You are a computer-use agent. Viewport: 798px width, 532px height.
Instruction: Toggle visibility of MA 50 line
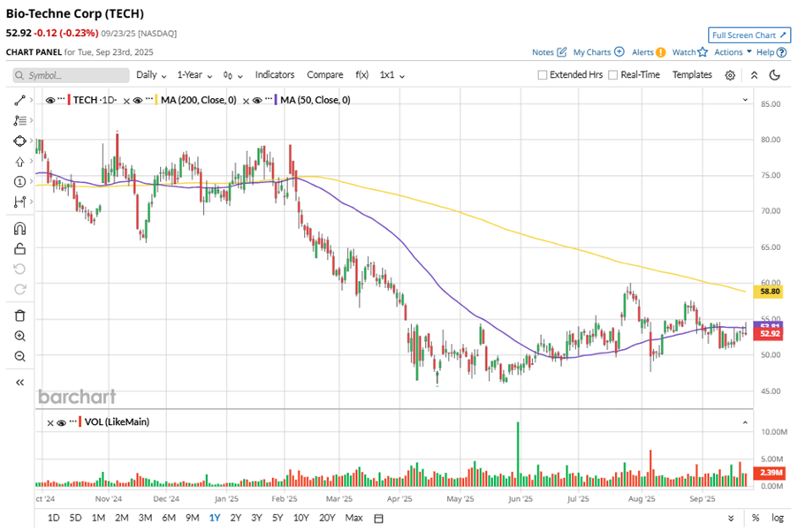coord(257,100)
